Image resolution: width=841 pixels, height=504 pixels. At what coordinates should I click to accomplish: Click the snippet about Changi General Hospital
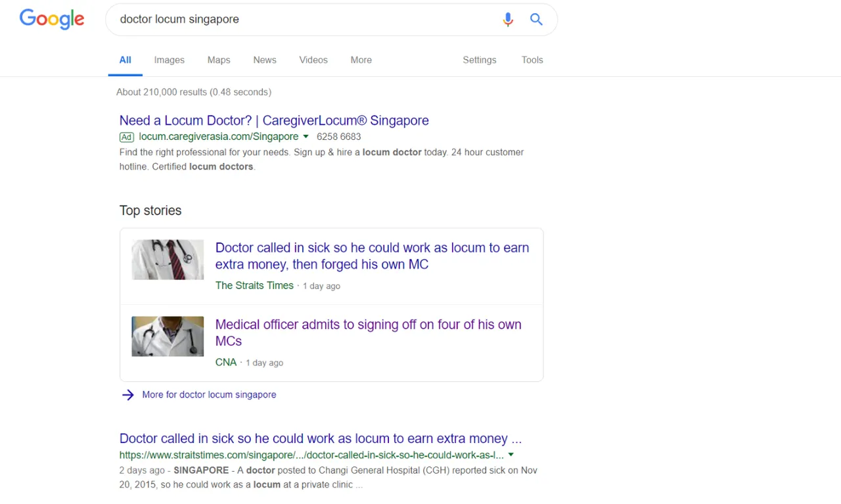coord(329,478)
